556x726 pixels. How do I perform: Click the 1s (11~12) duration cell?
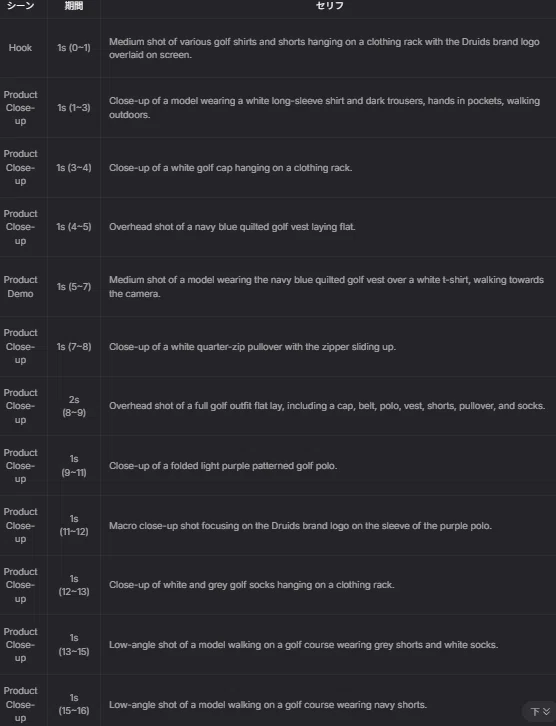click(74, 526)
